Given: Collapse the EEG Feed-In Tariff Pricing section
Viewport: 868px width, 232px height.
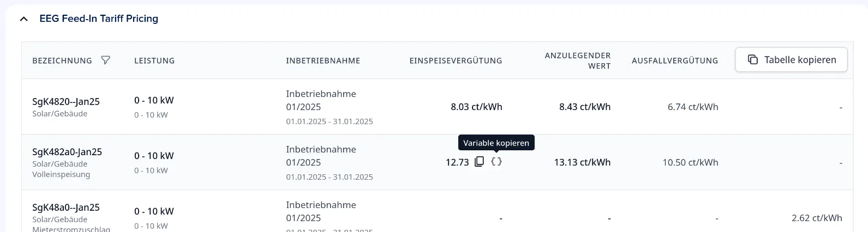Looking at the screenshot, I should point(23,19).
